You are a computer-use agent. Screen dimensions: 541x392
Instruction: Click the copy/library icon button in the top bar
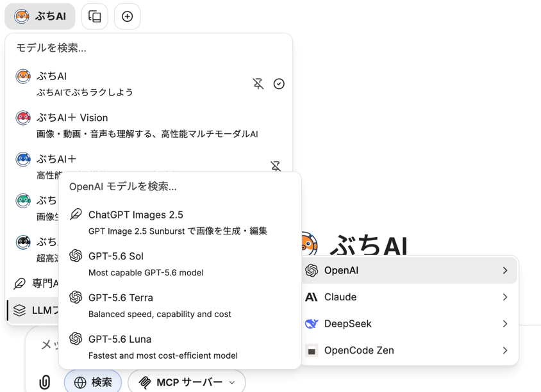[94, 16]
